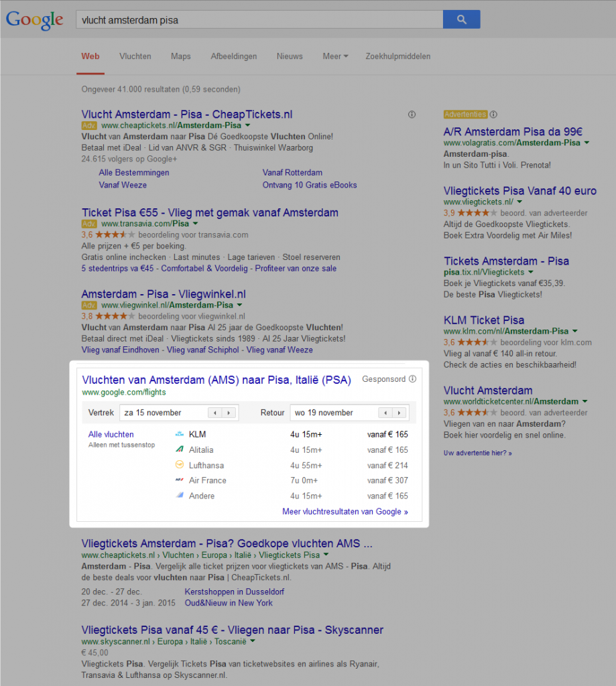
Task: Open Alle Bestemmingen sitelink
Action: [x=134, y=172]
